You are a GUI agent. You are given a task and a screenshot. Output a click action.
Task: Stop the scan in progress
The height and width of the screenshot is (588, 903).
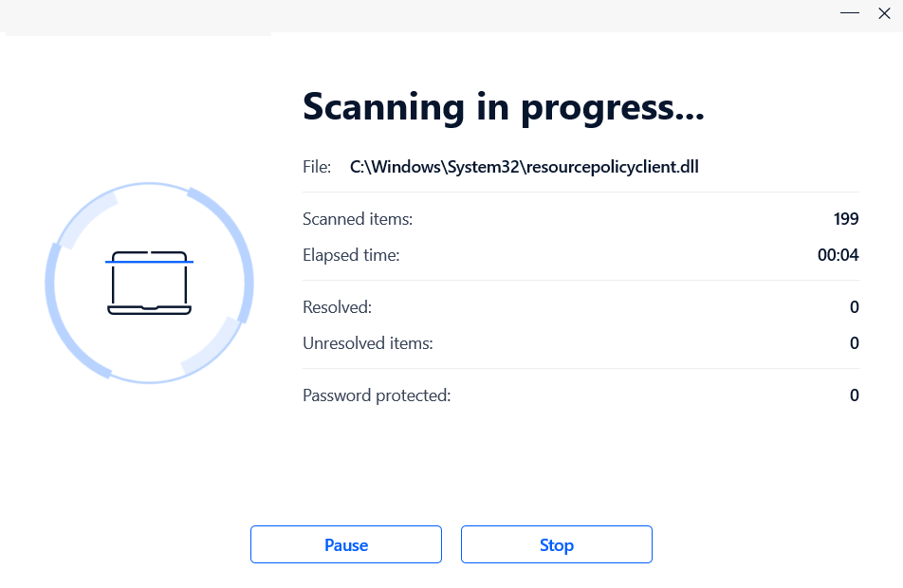557,545
